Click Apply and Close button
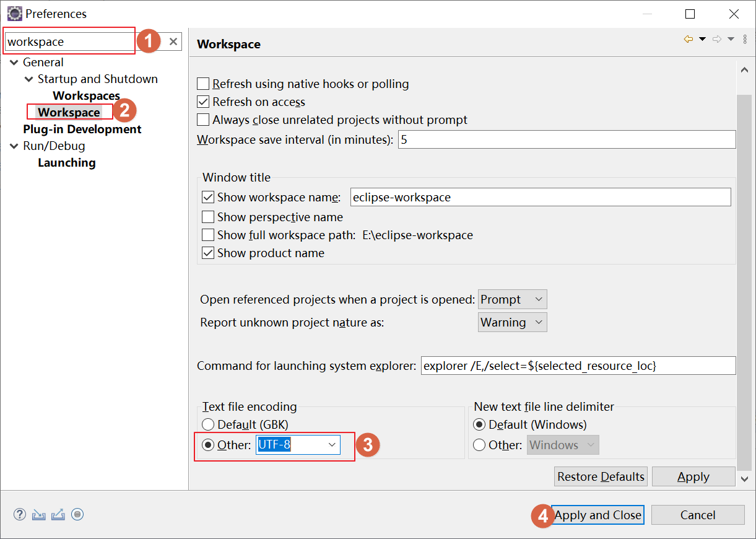756x539 pixels. pyautogui.click(x=597, y=515)
